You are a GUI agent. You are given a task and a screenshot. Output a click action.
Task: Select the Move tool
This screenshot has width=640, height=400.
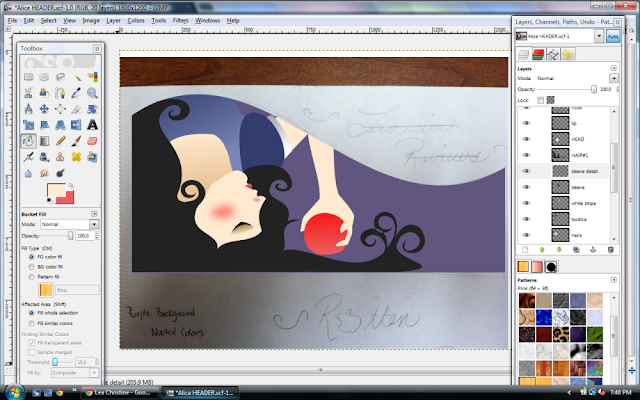44,109
